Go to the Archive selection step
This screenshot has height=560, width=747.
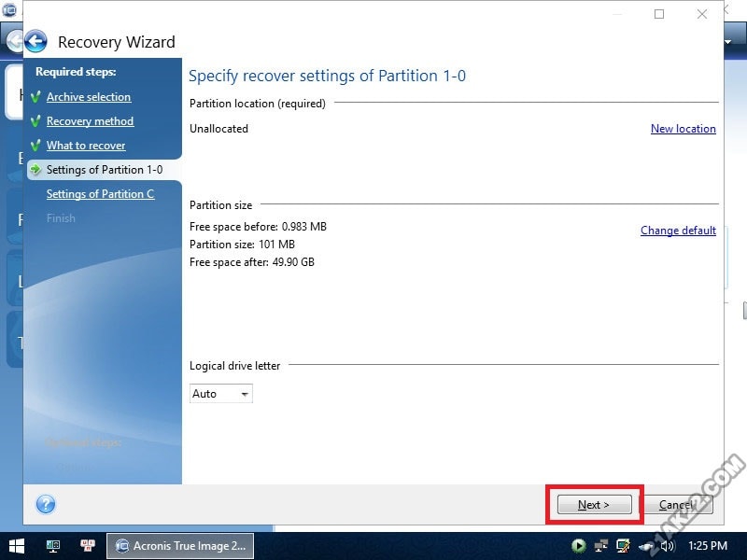89,97
